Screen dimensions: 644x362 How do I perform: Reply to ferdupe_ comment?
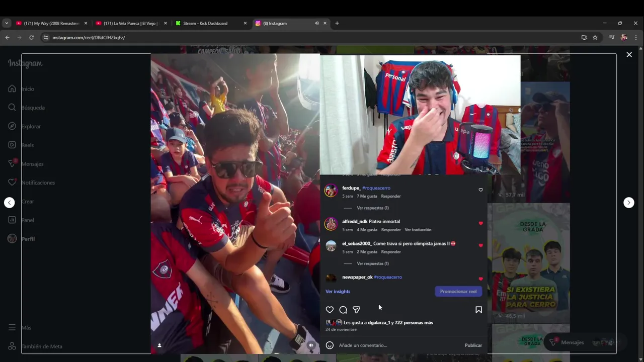coord(391,196)
